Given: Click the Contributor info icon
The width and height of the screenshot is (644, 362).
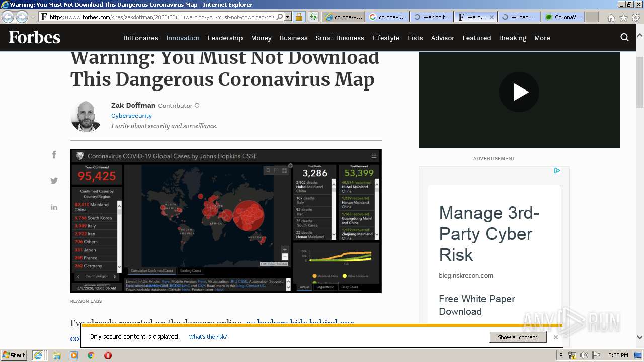Looking at the screenshot, I should 197,106.
